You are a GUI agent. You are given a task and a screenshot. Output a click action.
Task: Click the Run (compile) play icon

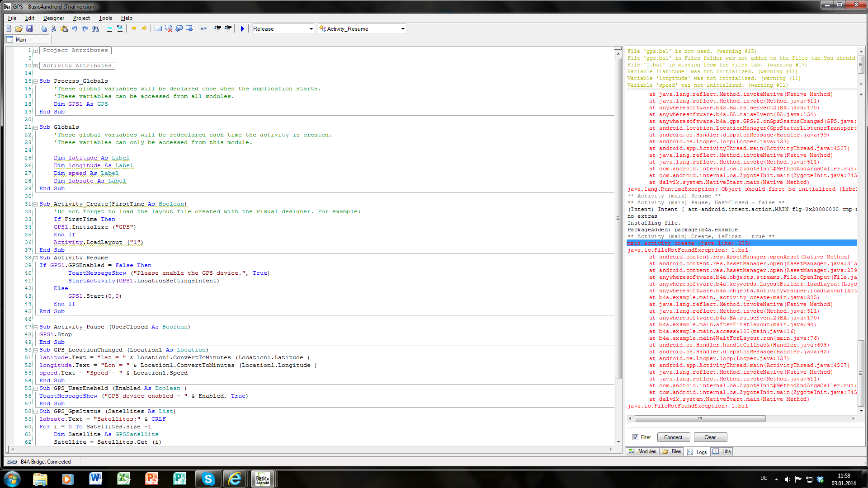tap(242, 28)
